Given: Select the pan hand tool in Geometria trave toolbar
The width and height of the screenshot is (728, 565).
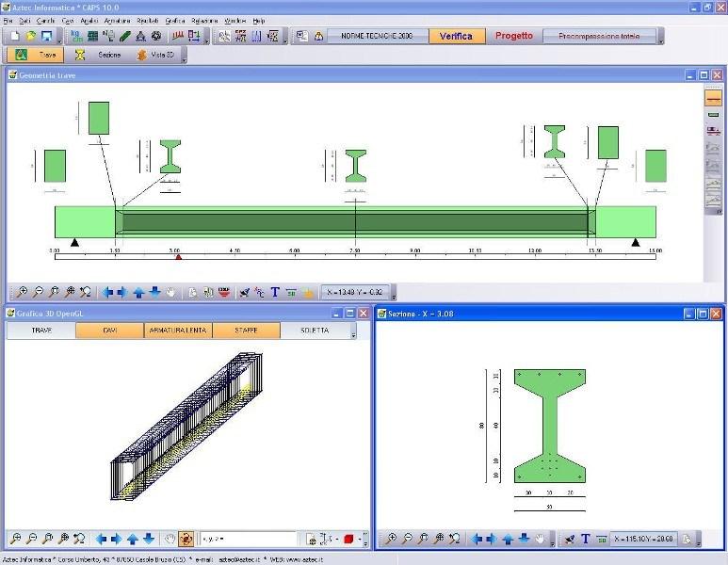Looking at the screenshot, I should 170,292.
